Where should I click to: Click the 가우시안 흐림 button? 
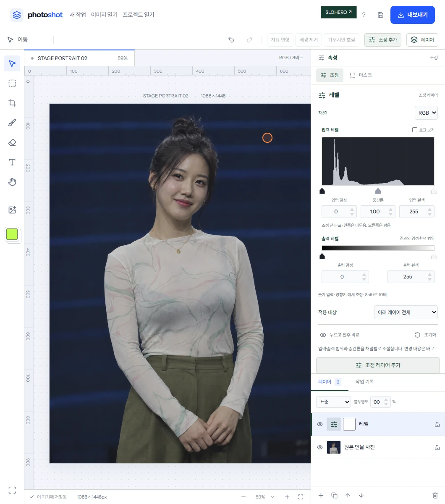click(341, 40)
